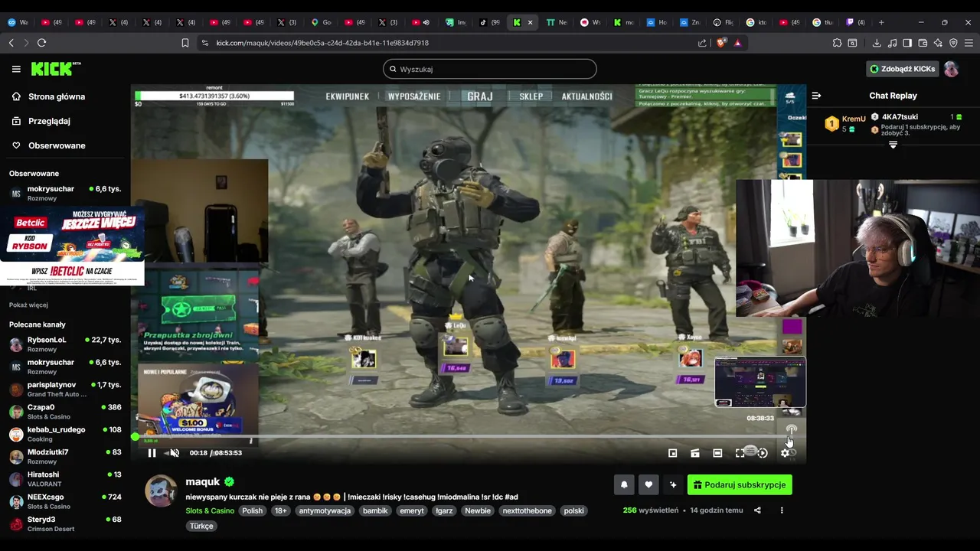
Task: Open the hamburger sidebar menu
Action: pos(16,69)
